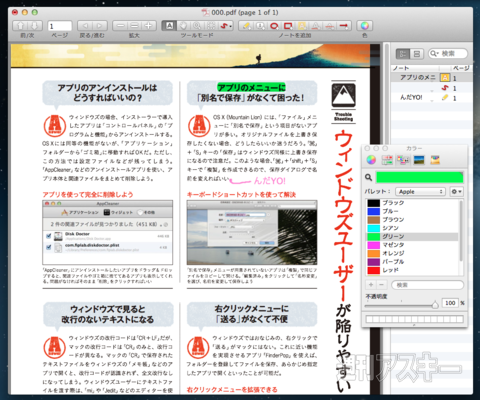Add a highlight note
480x400 pixels.
(x=302, y=26)
